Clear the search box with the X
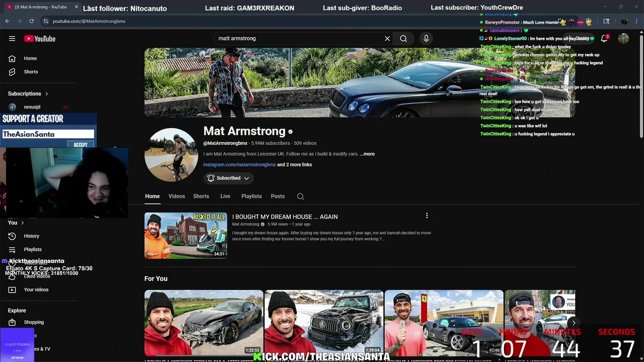The width and height of the screenshot is (644, 362). [387, 38]
